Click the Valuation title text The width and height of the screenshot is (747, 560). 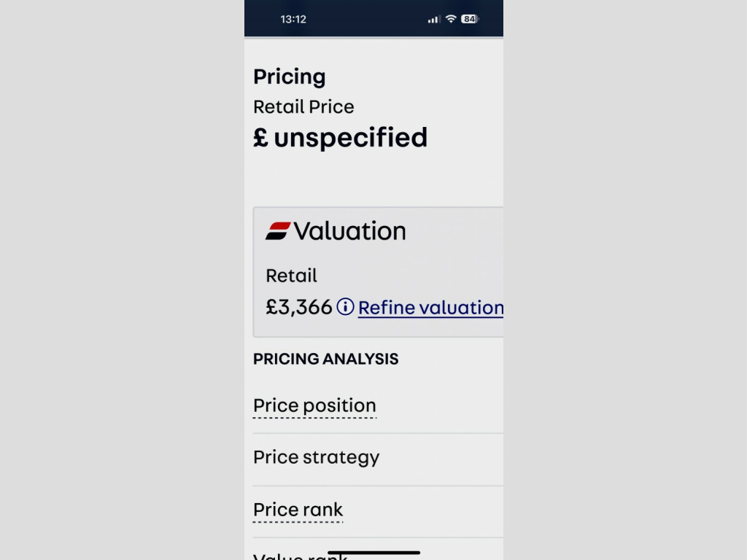click(349, 231)
